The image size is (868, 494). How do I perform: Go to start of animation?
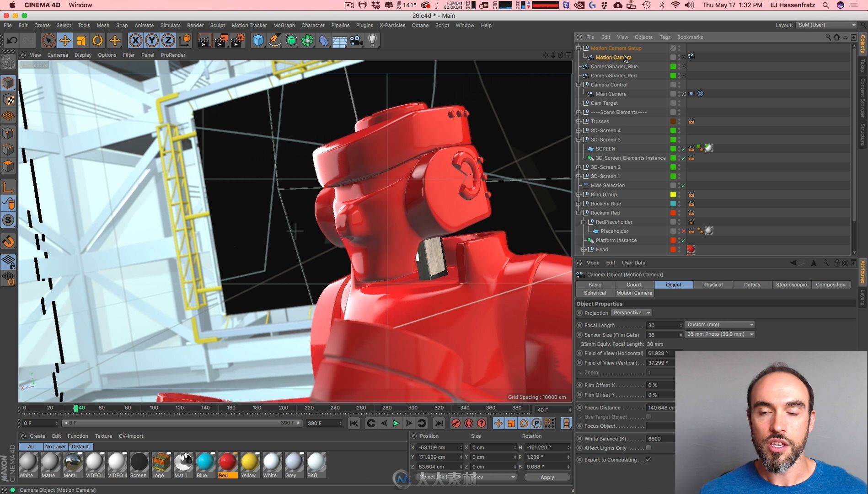pos(354,424)
